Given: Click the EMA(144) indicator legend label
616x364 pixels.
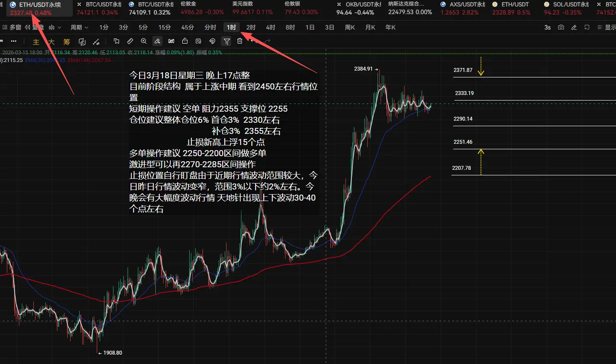Looking at the screenshot, I should 89,60.
